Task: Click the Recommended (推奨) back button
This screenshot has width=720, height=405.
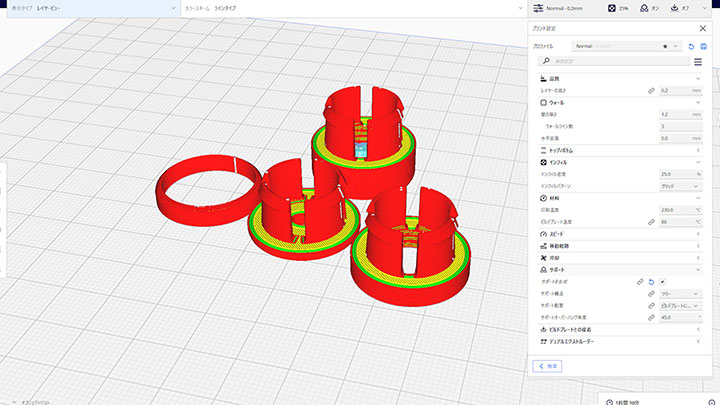Action: click(x=547, y=366)
